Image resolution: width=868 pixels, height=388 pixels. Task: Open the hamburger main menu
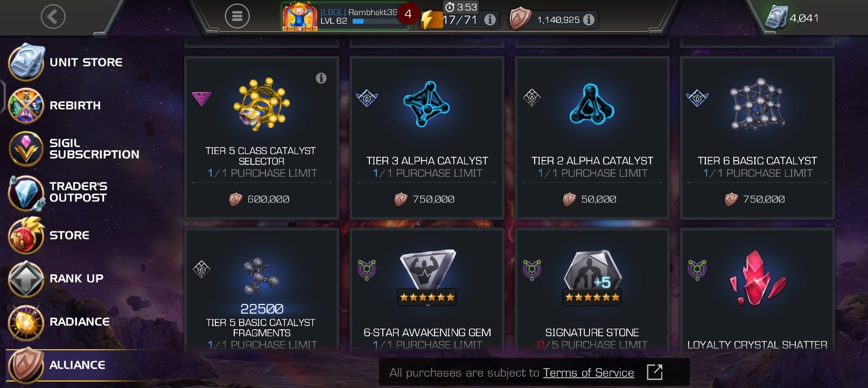[237, 16]
